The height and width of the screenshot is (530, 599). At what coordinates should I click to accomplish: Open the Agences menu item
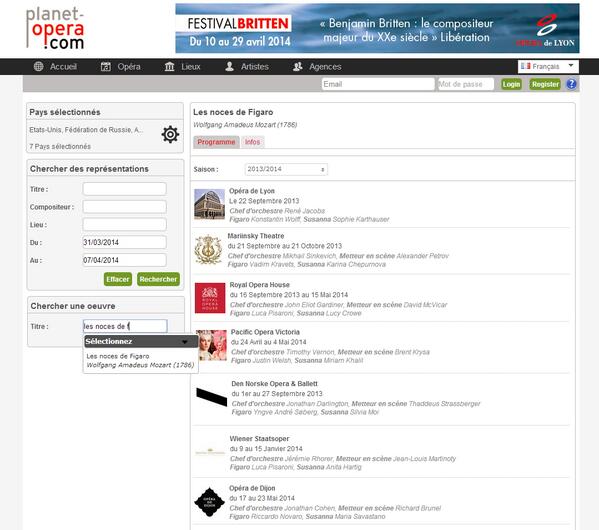pyautogui.click(x=325, y=66)
